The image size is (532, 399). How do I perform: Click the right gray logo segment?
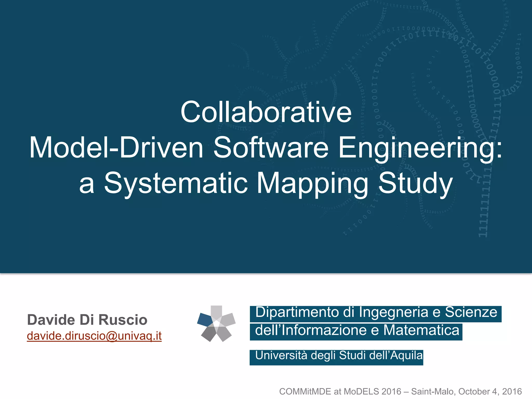point(228,320)
